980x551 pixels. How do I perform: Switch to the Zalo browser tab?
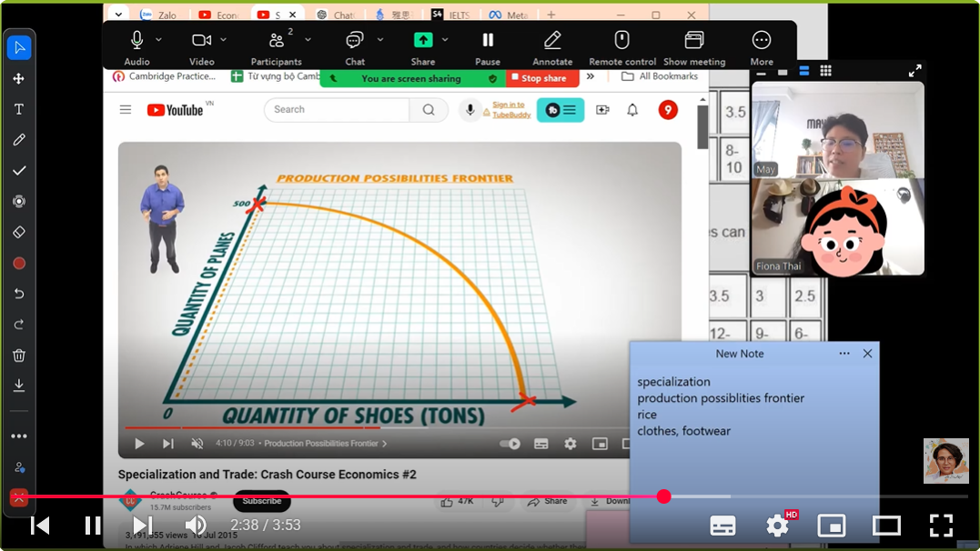tap(158, 15)
